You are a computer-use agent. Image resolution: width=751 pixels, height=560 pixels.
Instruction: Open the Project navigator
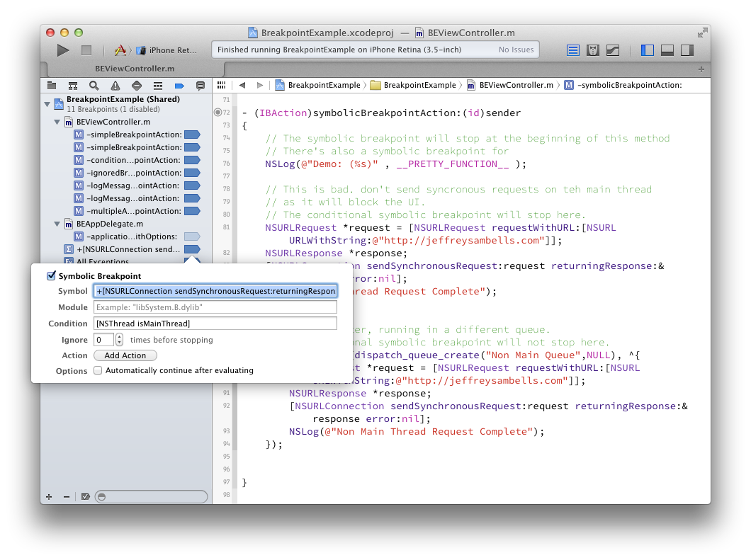coord(52,85)
